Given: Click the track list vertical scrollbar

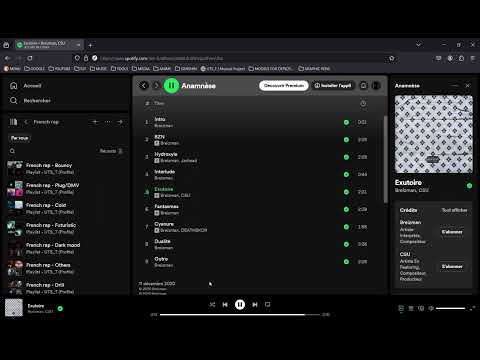Looking at the screenshot, I should pos(386,159).
